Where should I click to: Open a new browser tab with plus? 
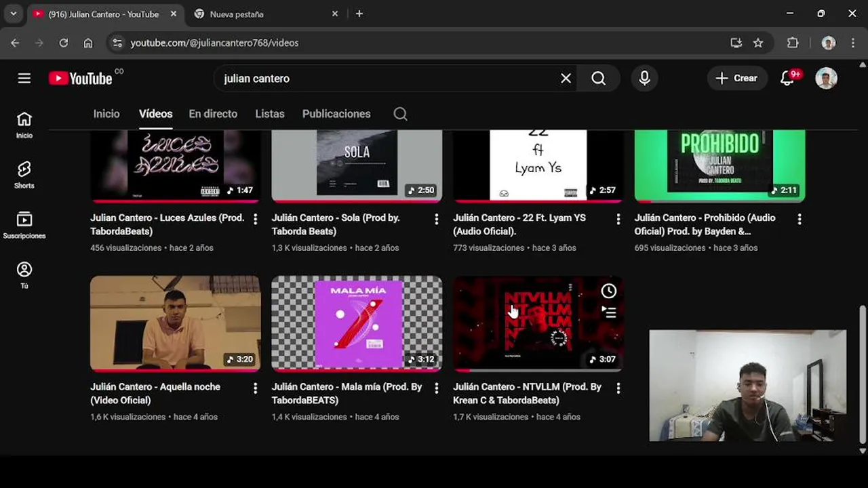(x=359, y=14)
